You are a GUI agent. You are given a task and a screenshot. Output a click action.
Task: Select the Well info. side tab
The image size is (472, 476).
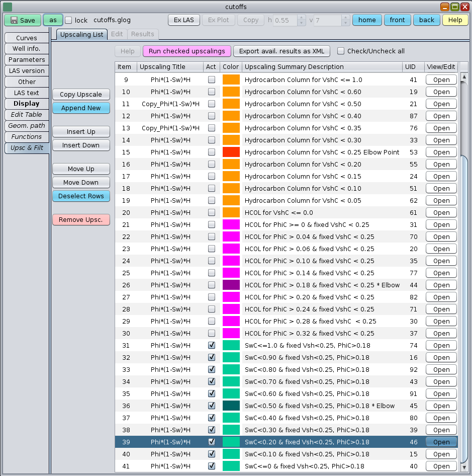pos(27,49)
